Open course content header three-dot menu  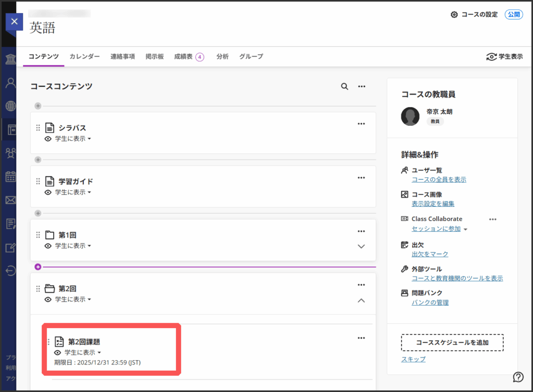(362, 87)
